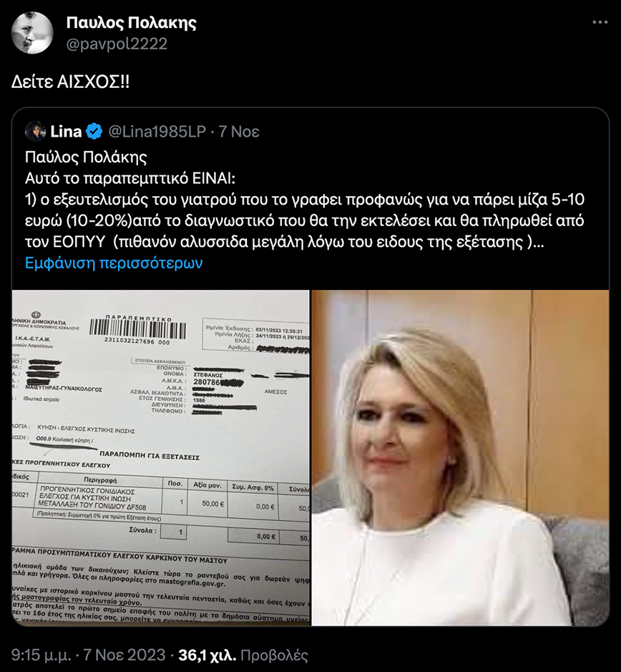Click Παυλος Πολακης profile avatar
The height and width of the screenshot is (672, 621).
click(x=32, y=33)
